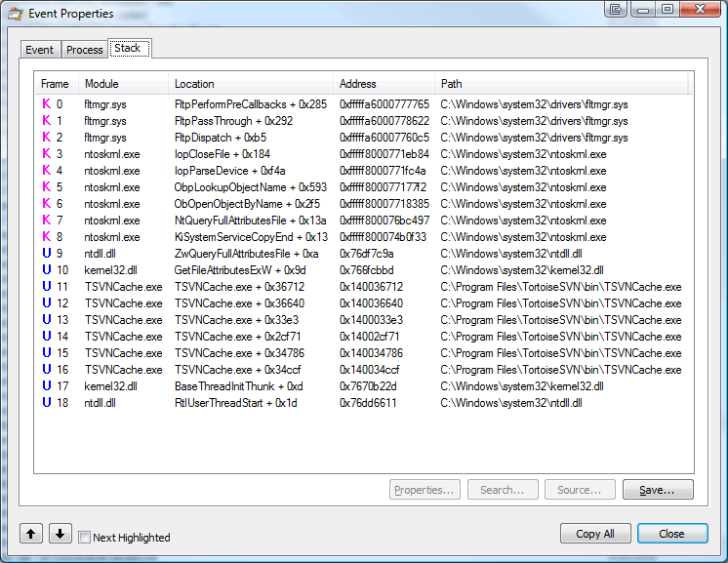Image resolution: width=728 pixels, height=563 pixels.
Task: Select kernel K icon of frame 0
Action: pyautogui.click(x=47, y=103)
